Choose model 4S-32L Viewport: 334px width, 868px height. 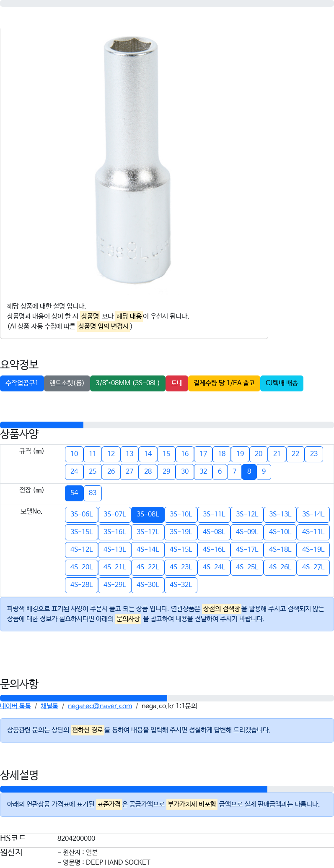pyautogui.click(x=181, y=585)
